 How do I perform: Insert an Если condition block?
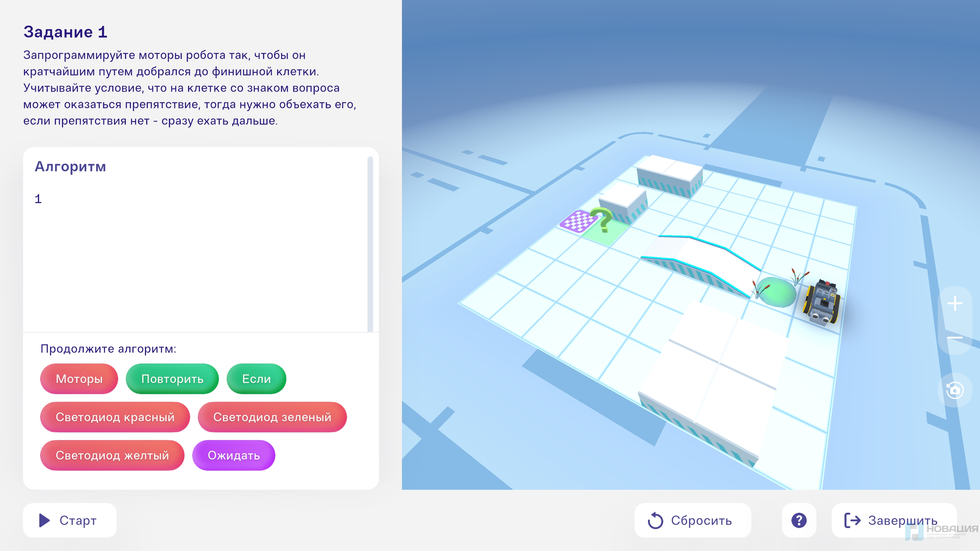pyautogui.click(x=256, y=379)
